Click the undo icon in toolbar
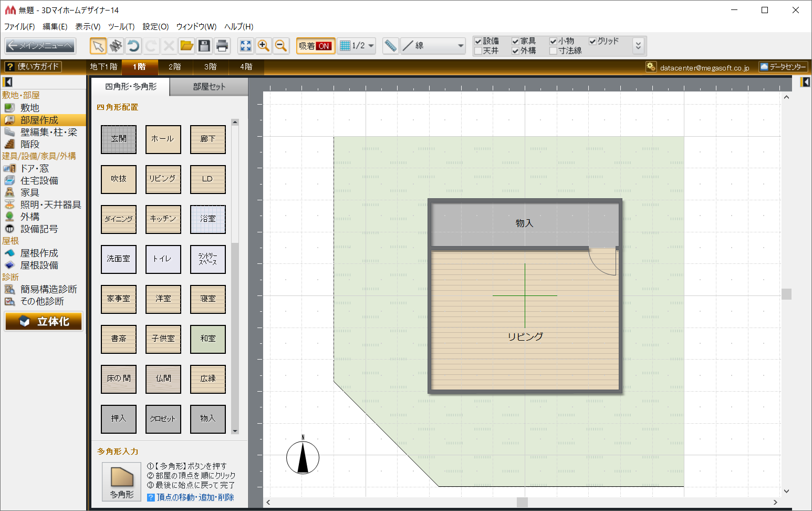The image size is (812, 511). tap(133, 46)
